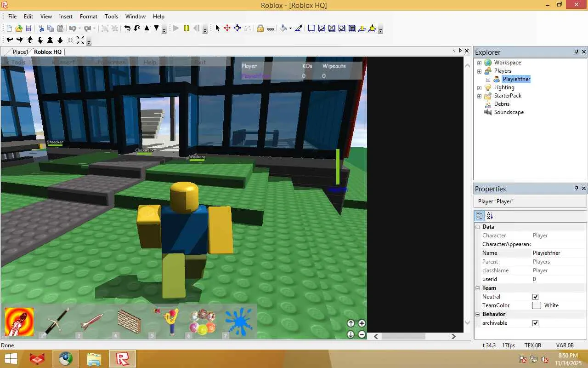Expand the Workspace tree node
The height and width of the screenshot is (368, 588).
pyautogui.click(x=479, y=63)
